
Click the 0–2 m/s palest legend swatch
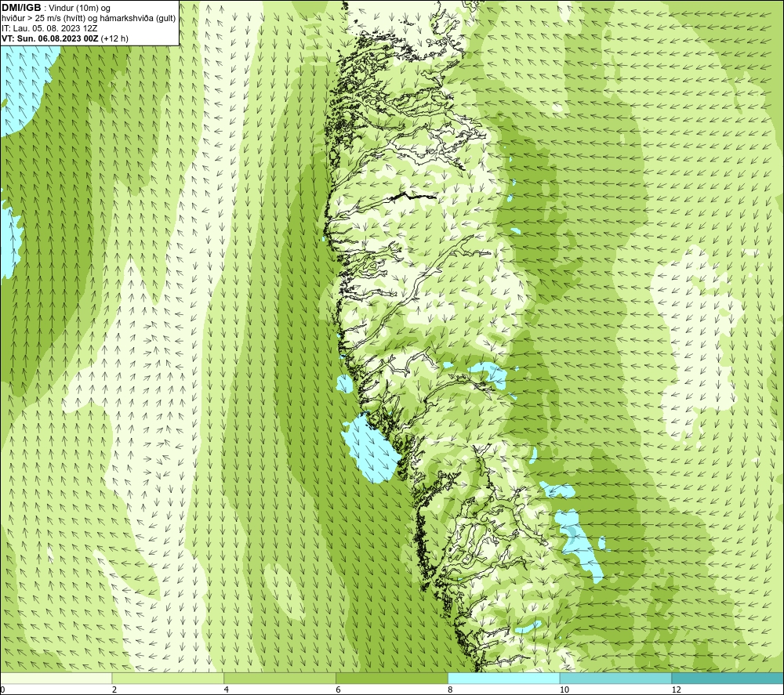56,678
